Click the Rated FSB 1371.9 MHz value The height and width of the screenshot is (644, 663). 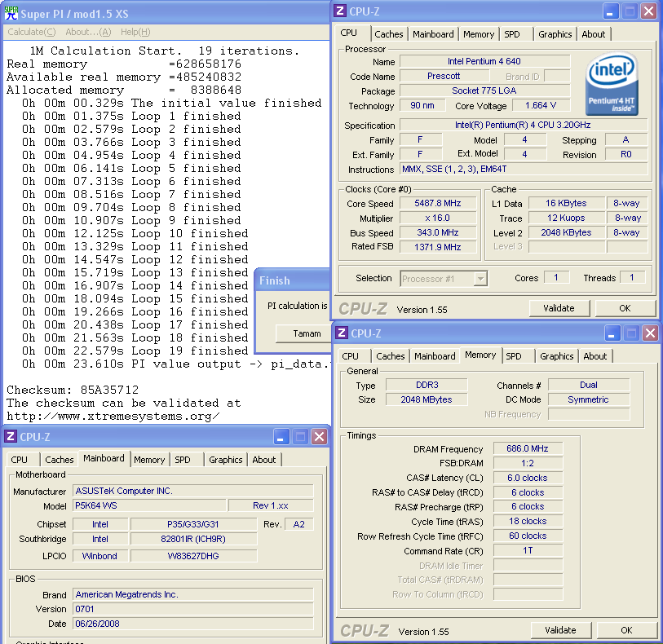(438, 247)
